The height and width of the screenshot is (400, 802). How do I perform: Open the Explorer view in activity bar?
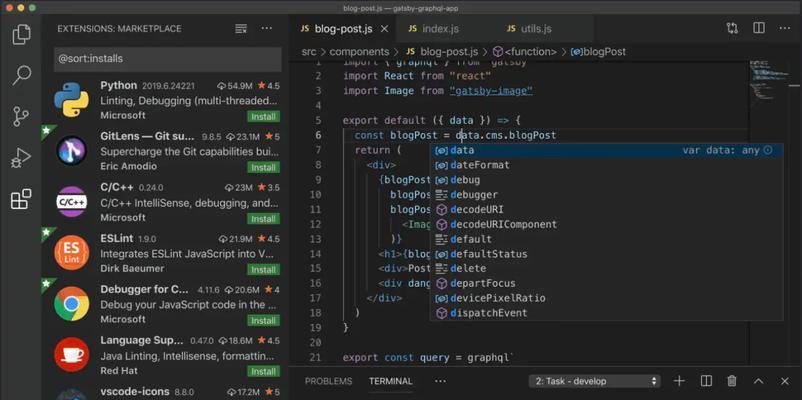pyautogui.click(x=21, y=35)
